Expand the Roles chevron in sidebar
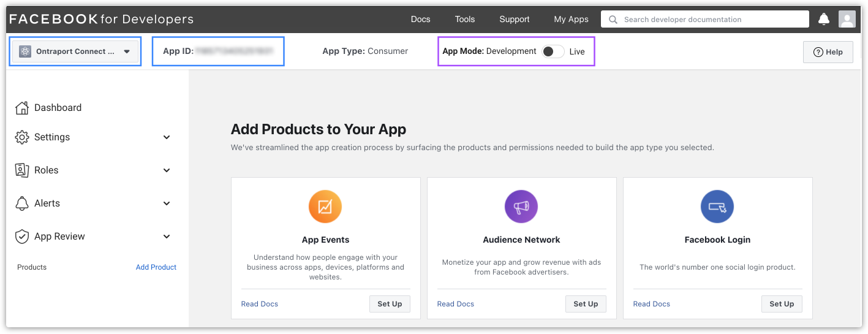868x334 pixels. click(167, 170)
